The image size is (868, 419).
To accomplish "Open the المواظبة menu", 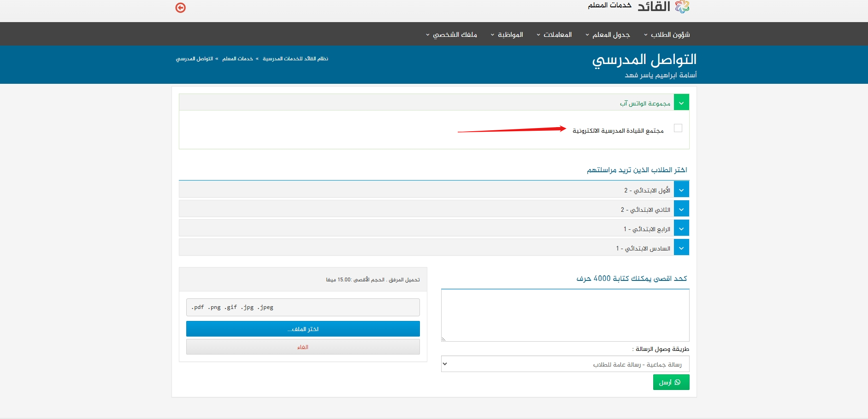I will (507, 35).
